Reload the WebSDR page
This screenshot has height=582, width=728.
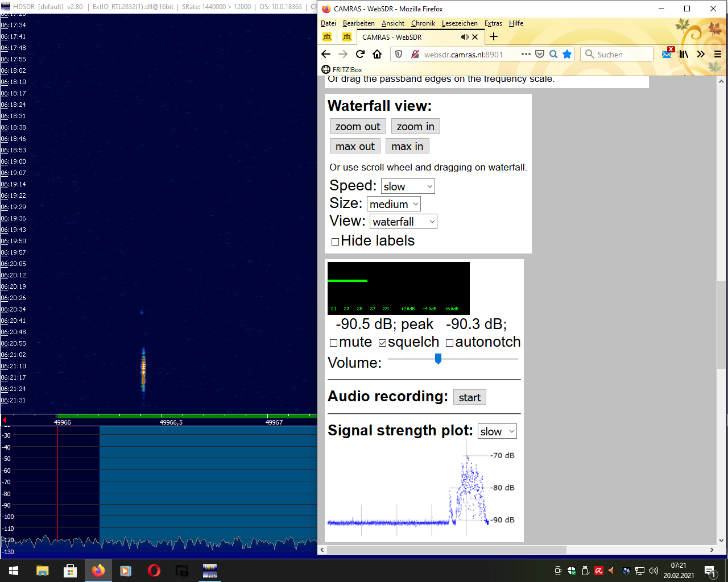(x=360, y=54)
